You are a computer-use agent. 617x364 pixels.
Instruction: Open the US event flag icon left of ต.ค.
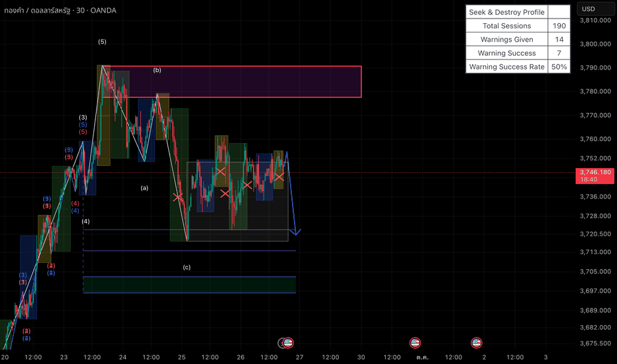[415, 343]
